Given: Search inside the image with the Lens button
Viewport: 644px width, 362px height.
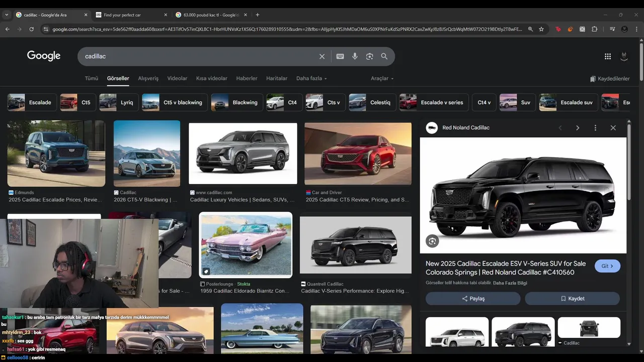Looking at the screenshot, I should 432,241.
